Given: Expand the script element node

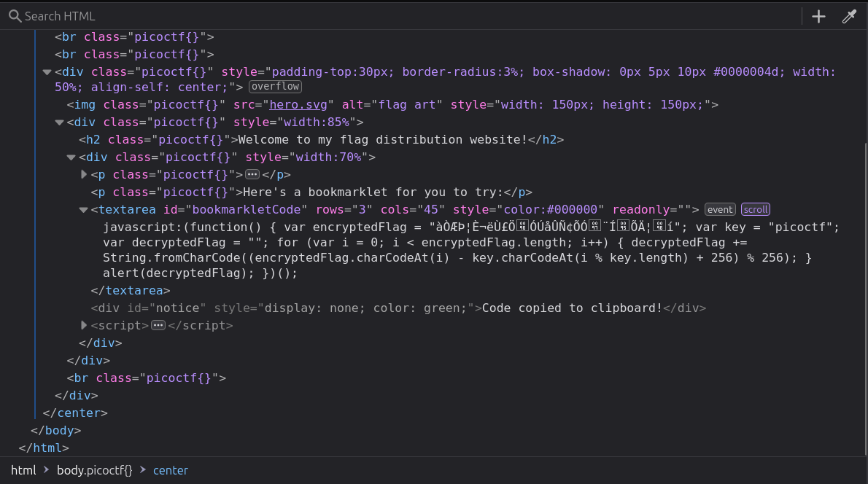Looking at the screenshot, I should point(84,325).
